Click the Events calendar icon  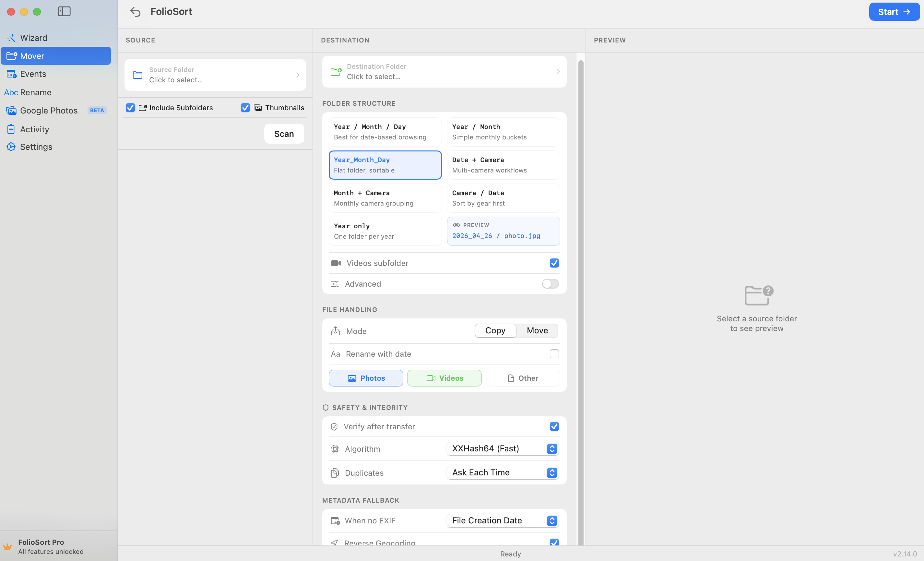[x=11, y=74]
